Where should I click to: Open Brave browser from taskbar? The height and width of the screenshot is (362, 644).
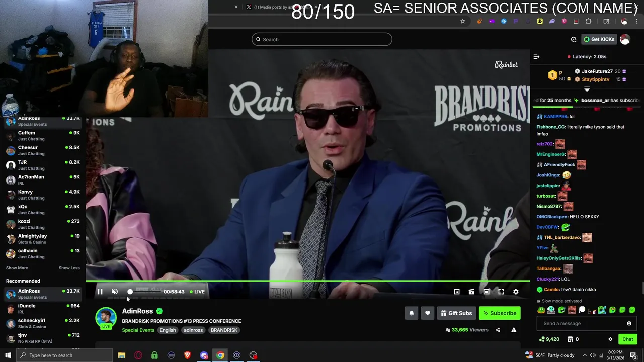pos(188,355)
